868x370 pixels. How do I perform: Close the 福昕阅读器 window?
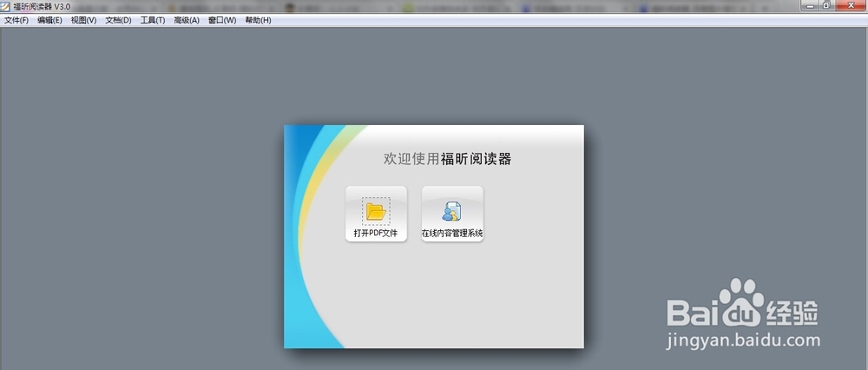[849, 5]
